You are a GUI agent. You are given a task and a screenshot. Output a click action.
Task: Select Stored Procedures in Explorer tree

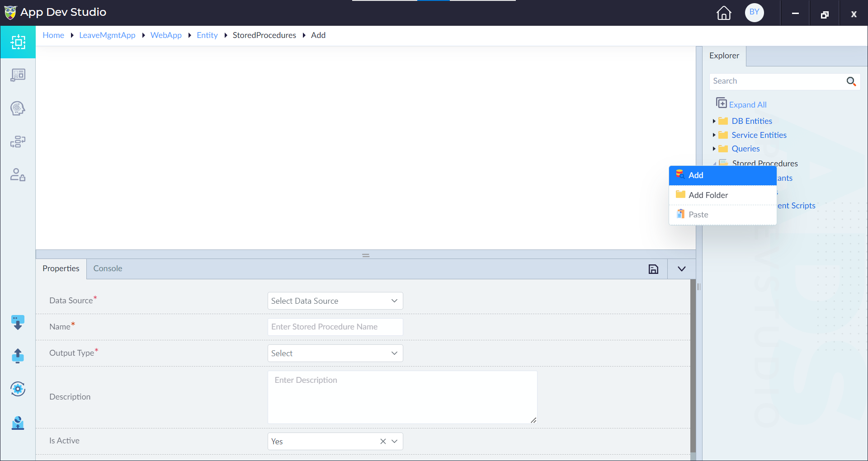coord(765,163)
